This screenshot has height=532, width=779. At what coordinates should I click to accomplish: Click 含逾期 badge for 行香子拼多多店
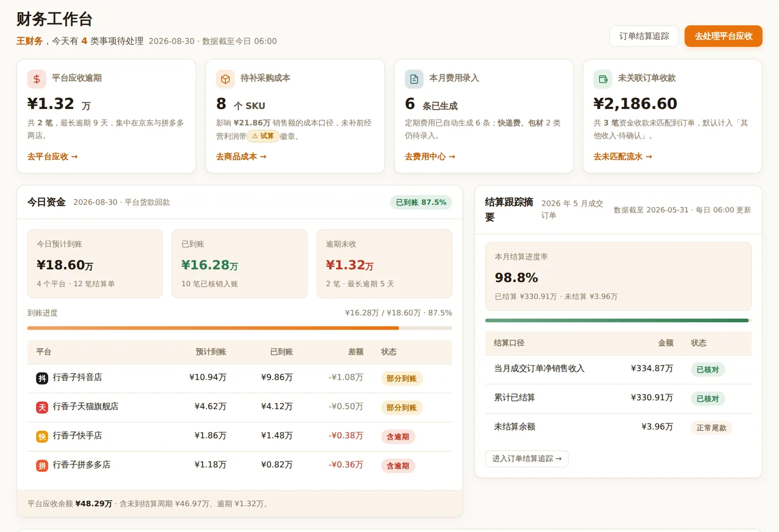point(398,465)
